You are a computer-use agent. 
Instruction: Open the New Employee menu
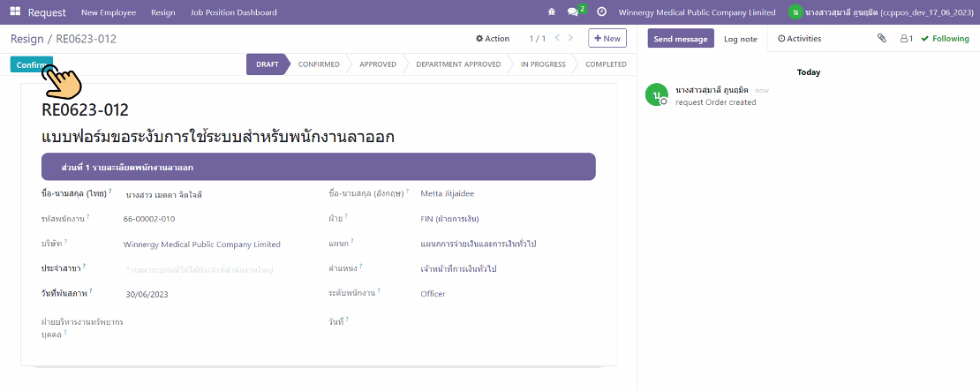[108, 12]
